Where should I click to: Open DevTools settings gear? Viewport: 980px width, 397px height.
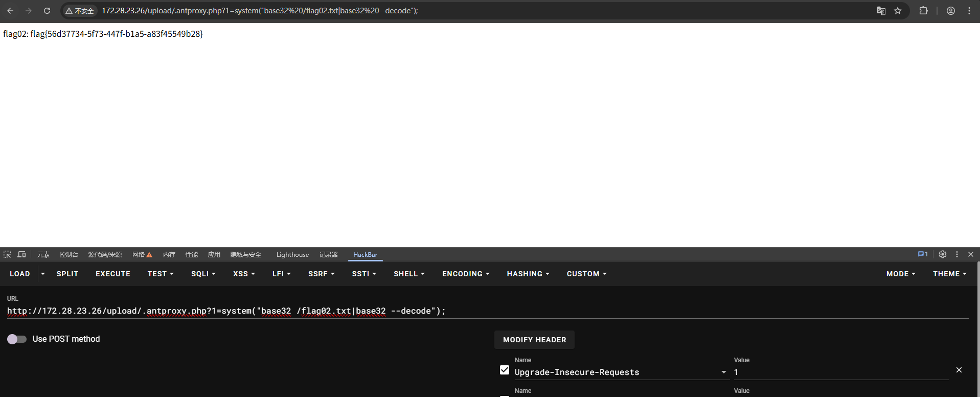tap(943, 254)
